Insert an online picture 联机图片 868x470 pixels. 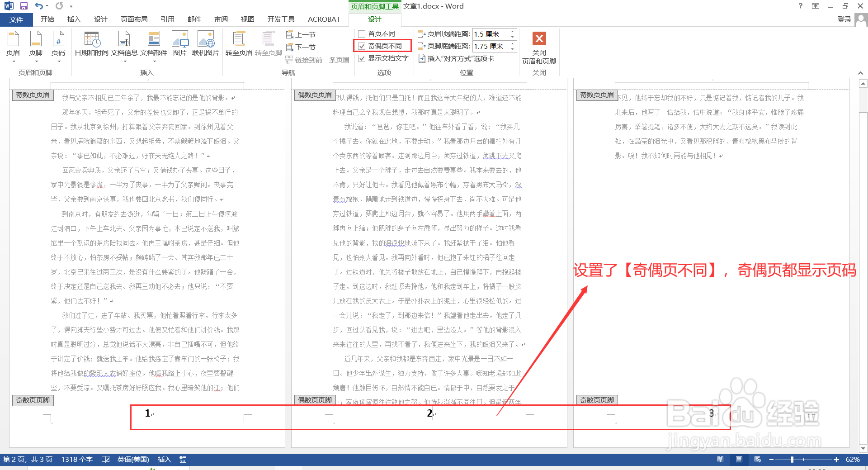[206, 43]
